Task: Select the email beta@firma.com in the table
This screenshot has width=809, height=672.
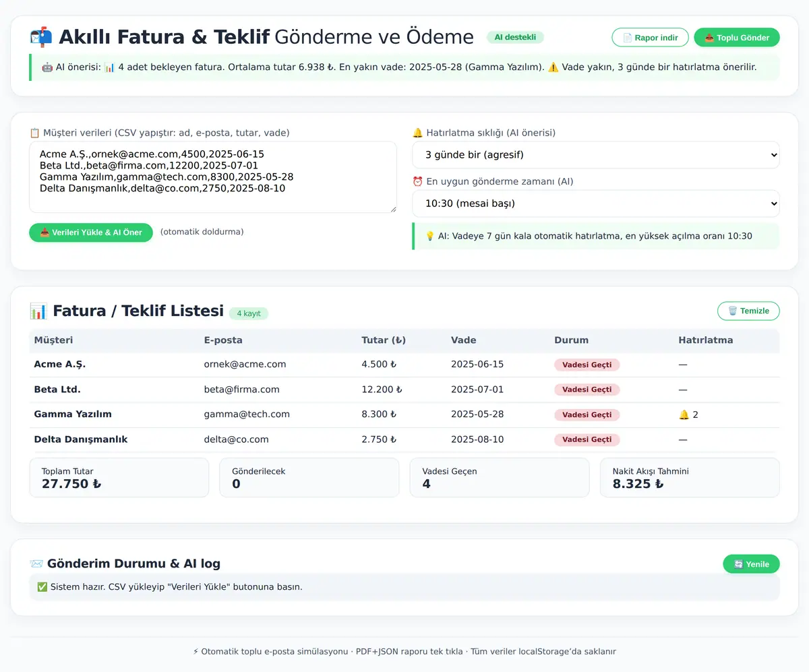Action: pos(241,390)
